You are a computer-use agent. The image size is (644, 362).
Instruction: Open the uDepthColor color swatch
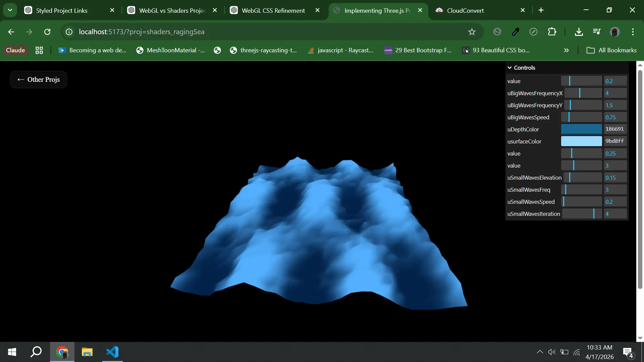pyautogui.click(x=581, y=129)
